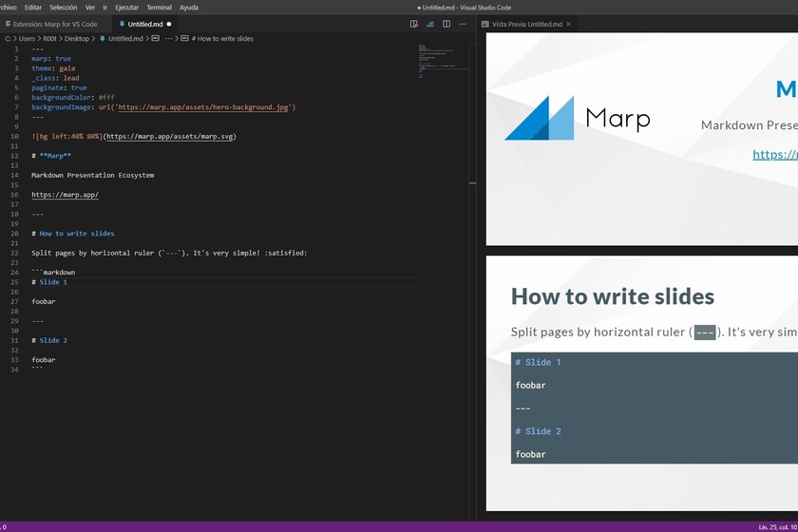798x532 pixels.
Task: Open https://marp.app/ link on line 16
Action: click(x=66, y=195)
